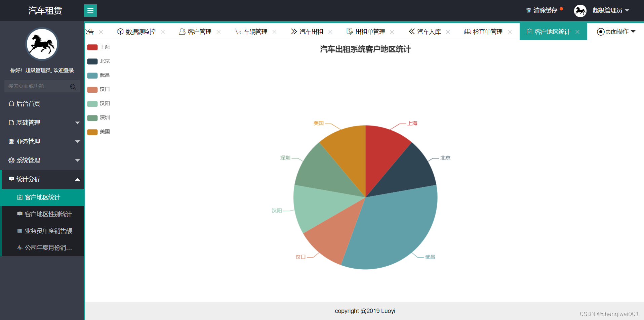Toggle the 美国 legend entry off
Viewport: 644px width, 320px height.
tap(98, 132)
